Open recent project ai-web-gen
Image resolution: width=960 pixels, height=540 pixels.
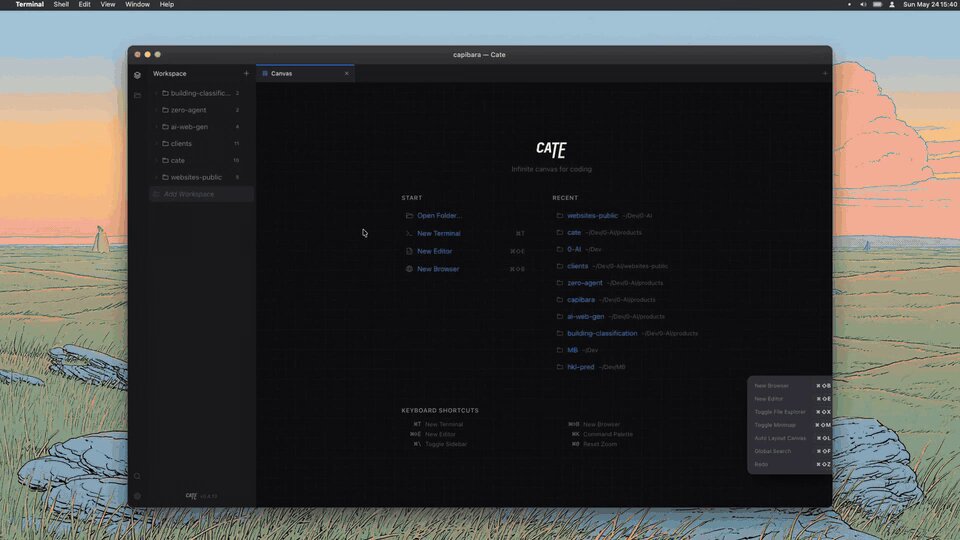585,317
